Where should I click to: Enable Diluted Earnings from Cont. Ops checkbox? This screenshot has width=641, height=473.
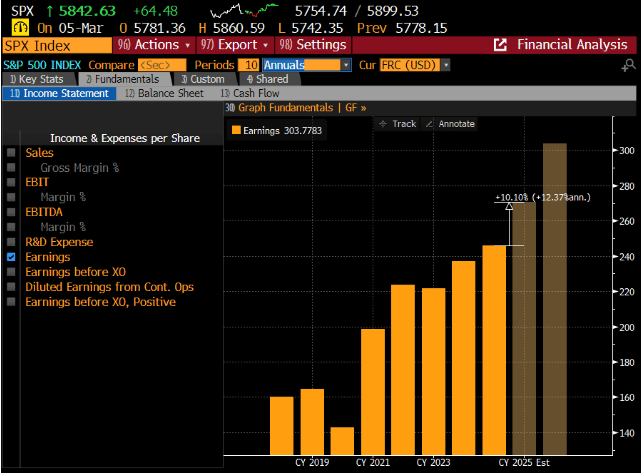11,287
